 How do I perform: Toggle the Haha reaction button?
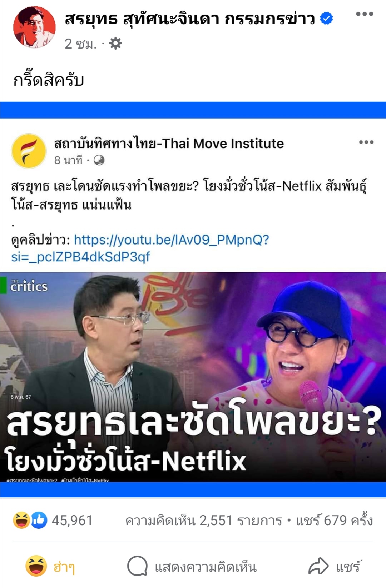[x=50, y=566]
